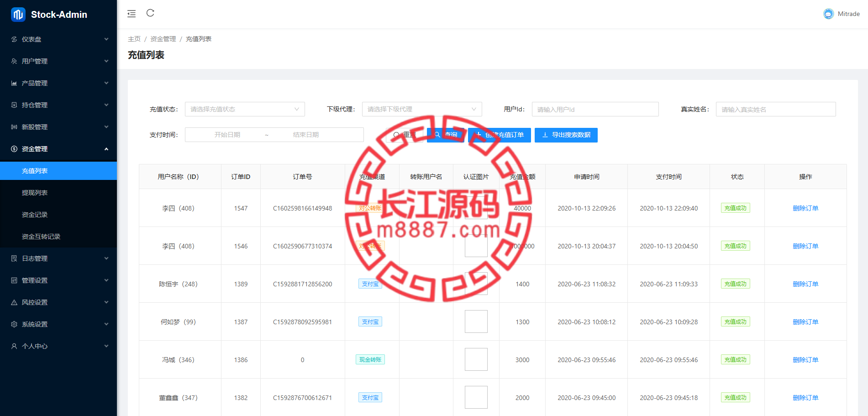Delete order 1389 via 删除订单
This screenshot has height=416, width=868.
tap(805, 284)
